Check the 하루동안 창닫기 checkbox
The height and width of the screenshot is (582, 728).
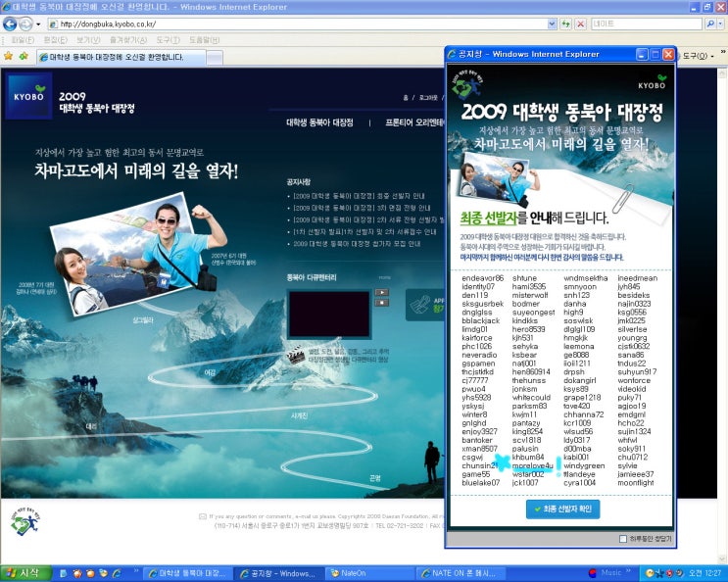tap(623, 539)
